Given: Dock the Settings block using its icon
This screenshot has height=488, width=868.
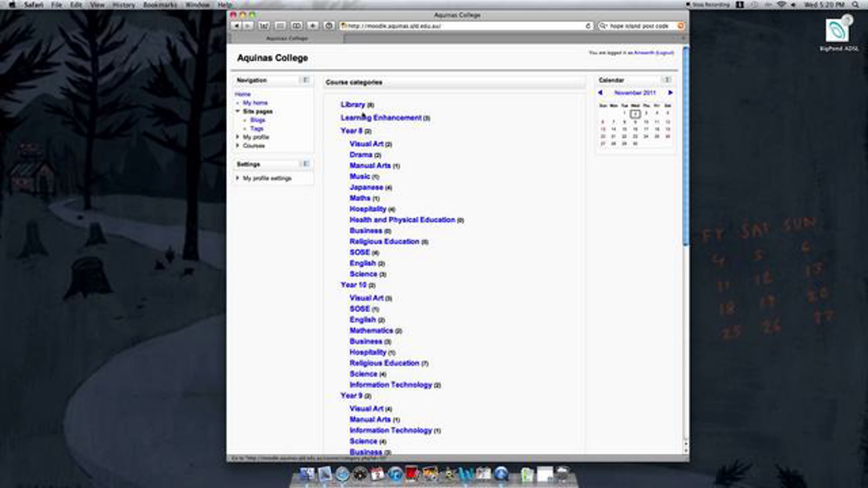Looking at the screenshot, I should pos(306,164).
